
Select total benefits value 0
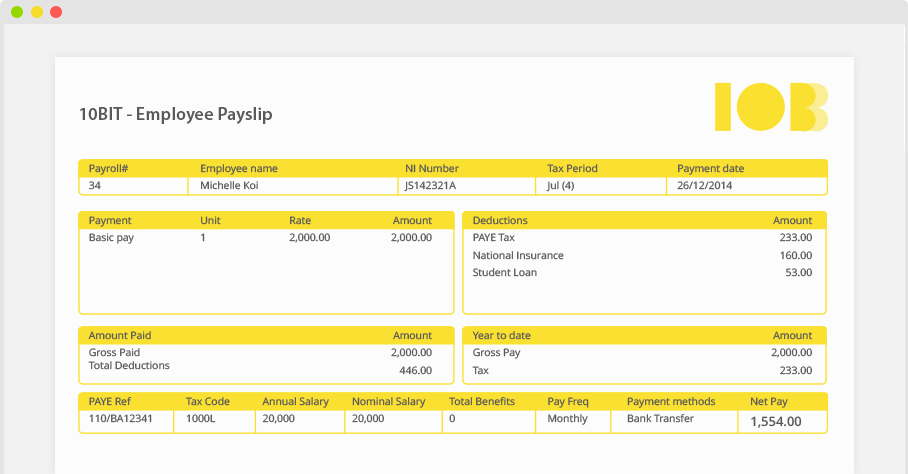[452, 418]
